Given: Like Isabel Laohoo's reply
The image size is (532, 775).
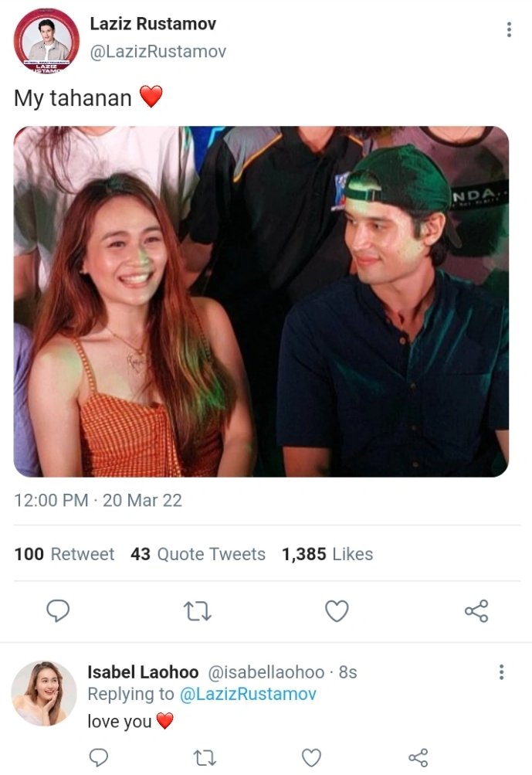Looking at the screenshot, I should [x=311, y=758].
